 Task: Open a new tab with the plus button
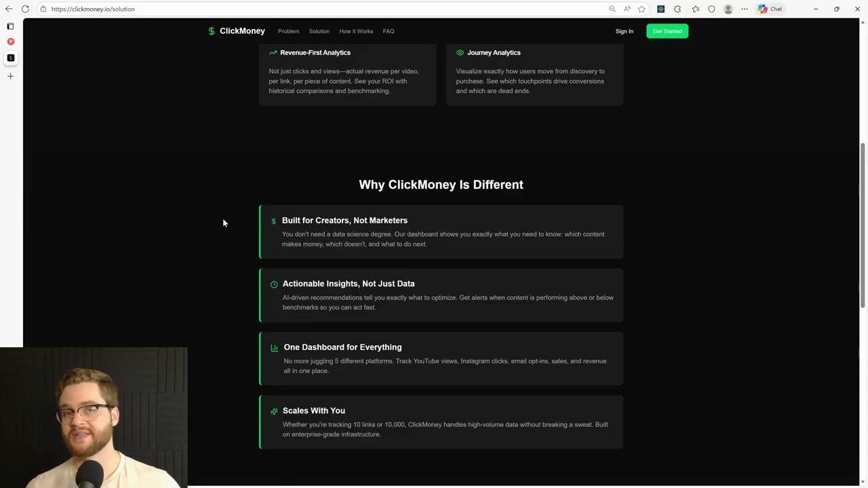pyautogui.click(x=10, y=76)
